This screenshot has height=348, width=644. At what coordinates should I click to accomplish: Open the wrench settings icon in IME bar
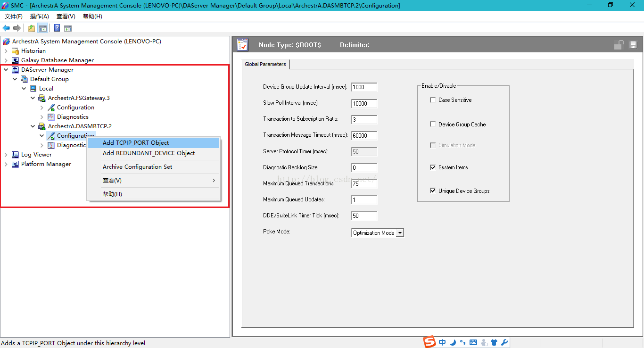tap(504, 343)
